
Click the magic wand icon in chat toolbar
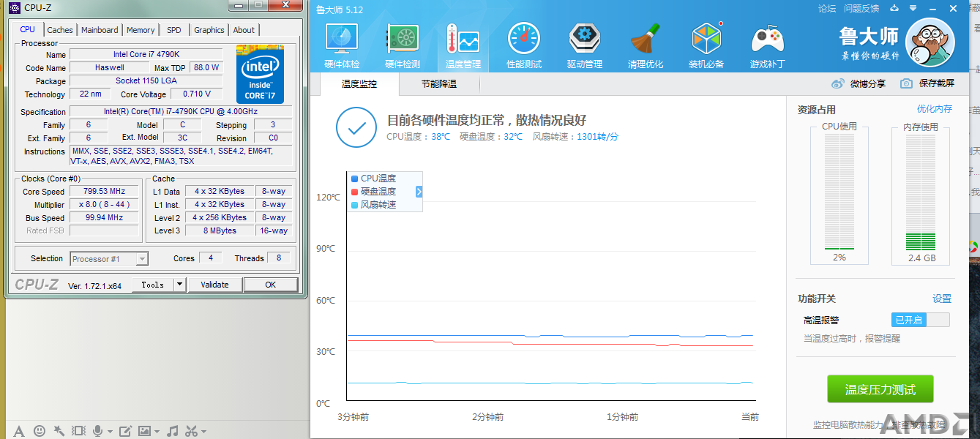[59, 431]
